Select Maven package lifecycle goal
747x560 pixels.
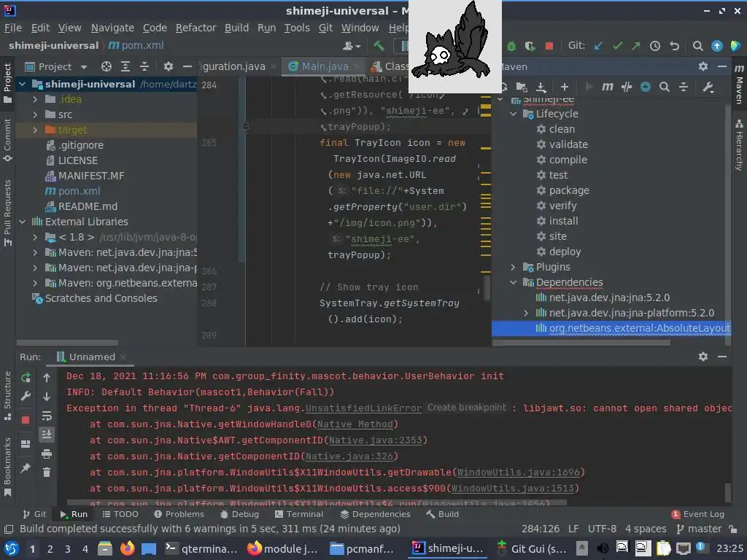[569, 190]
